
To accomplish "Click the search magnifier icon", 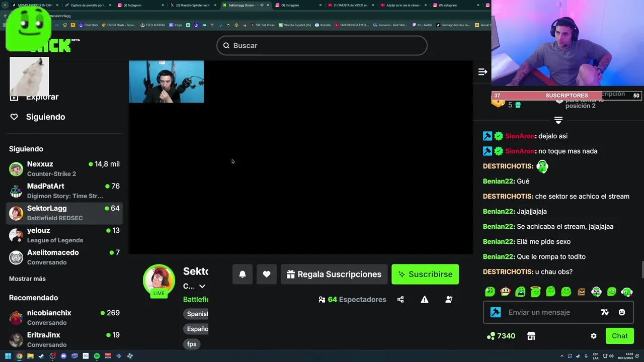I will point(226,46).
